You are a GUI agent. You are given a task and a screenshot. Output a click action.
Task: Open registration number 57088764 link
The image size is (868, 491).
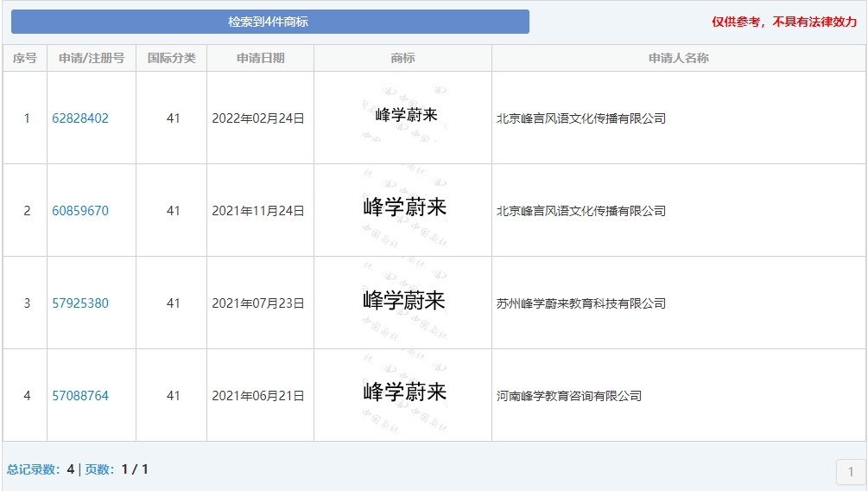tap(80, 396)
